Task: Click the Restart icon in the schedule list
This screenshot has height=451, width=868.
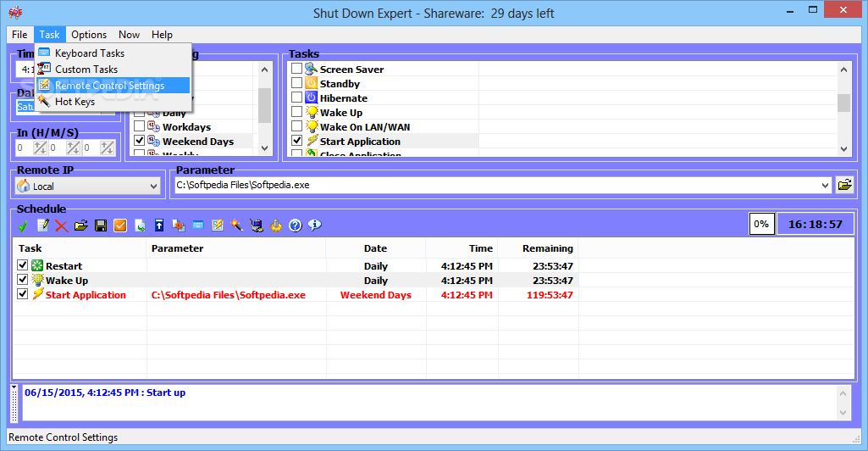Action: [37, 266]
